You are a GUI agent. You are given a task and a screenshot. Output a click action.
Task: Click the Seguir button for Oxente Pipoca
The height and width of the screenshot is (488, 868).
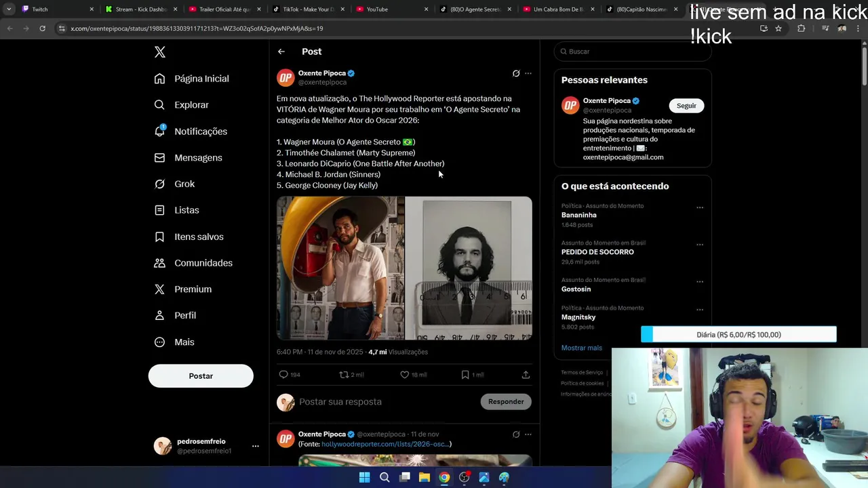pos(686,106)
